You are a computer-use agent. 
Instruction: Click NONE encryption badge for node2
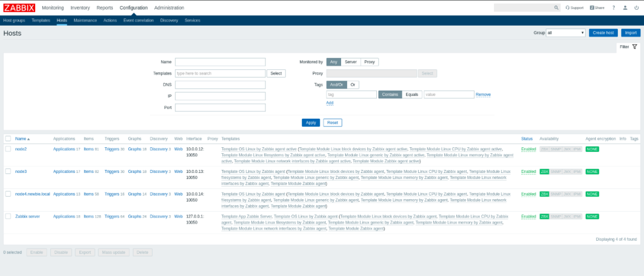592,149
